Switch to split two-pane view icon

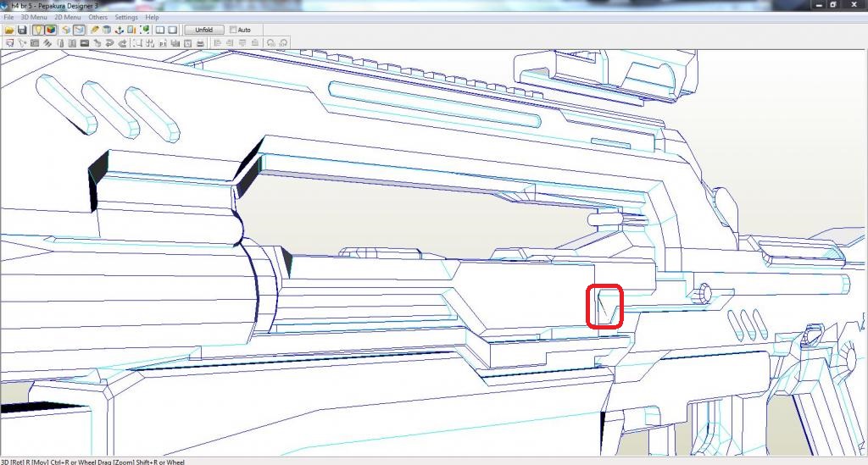pyautogui.click(x=160, y=30)
